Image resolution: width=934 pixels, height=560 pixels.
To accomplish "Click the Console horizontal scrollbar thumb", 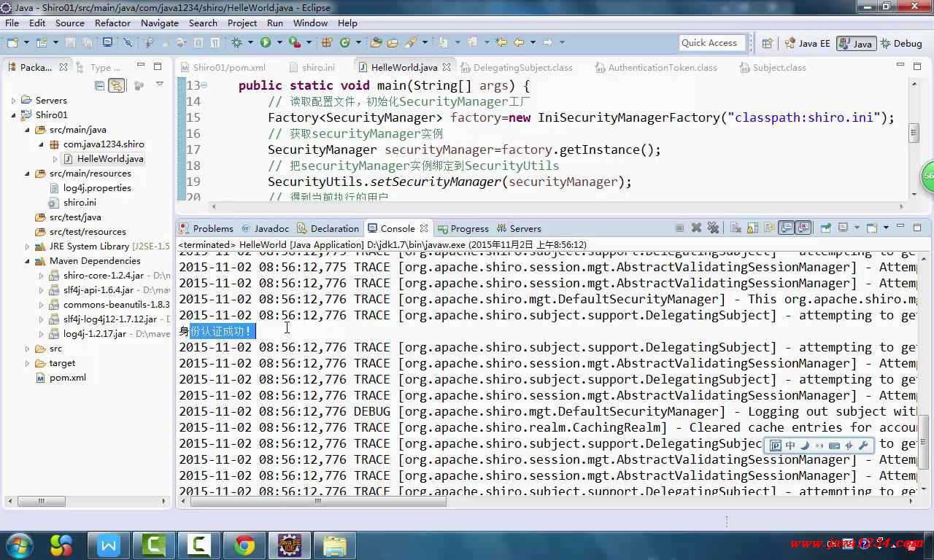I will click(317, 501).
